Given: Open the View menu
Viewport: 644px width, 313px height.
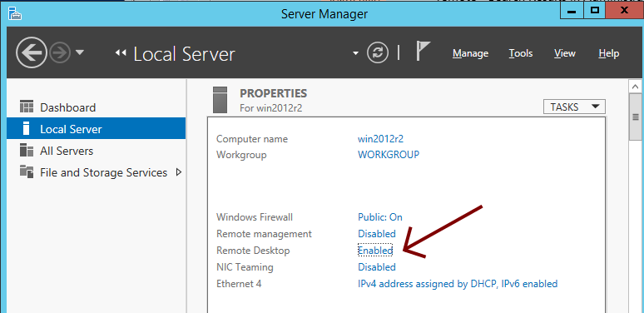Looking at the screenshot, I should click(x=565, y=53).
